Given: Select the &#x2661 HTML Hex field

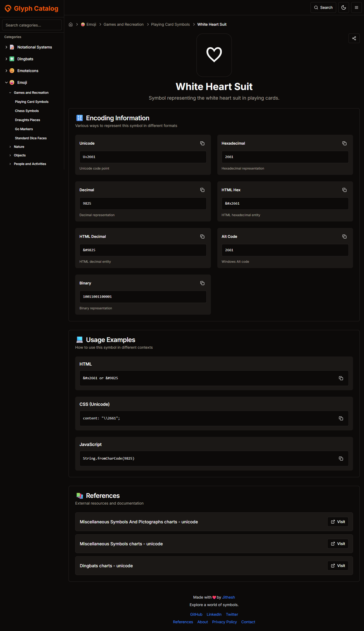Looking at the screenshot, I should click(285, 204).
